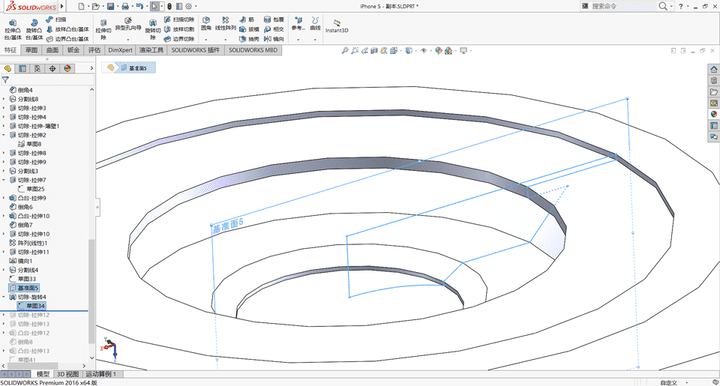This screenshot has width=720, height=386.
Task: Click the Rebuild traffic light icon
Action: point(169,6)
